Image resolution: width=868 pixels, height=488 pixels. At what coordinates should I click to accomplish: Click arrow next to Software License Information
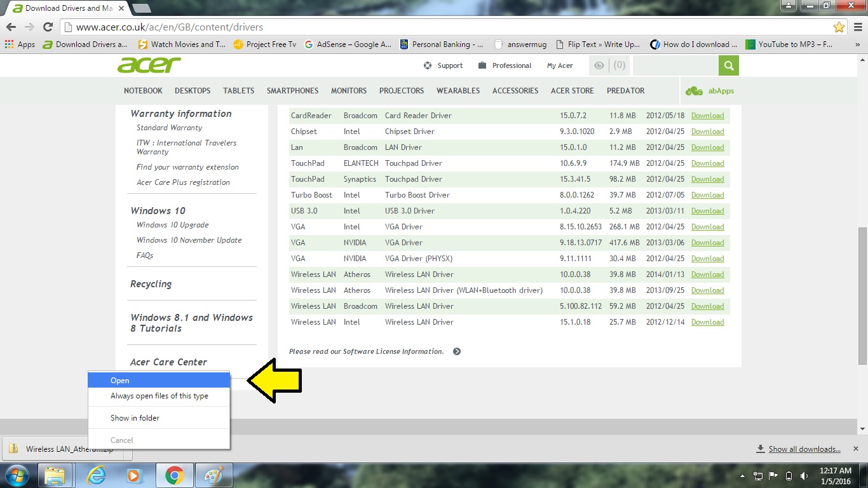tap(457, 351)
